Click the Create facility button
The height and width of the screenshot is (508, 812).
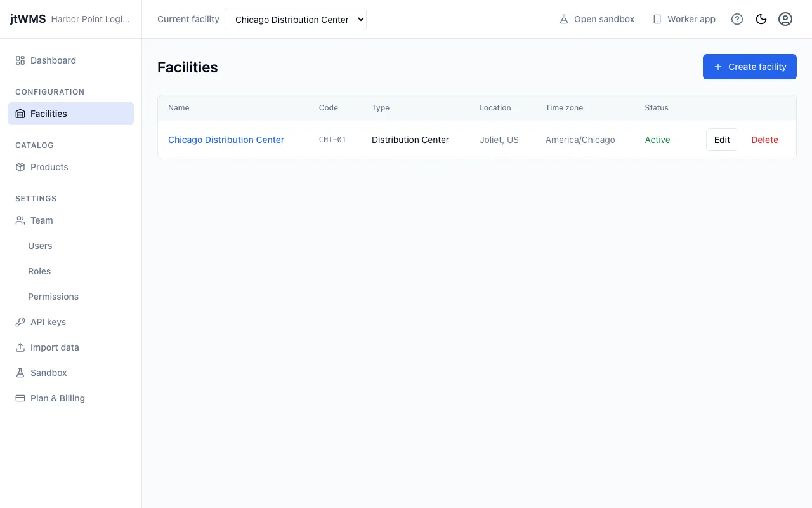750,67
